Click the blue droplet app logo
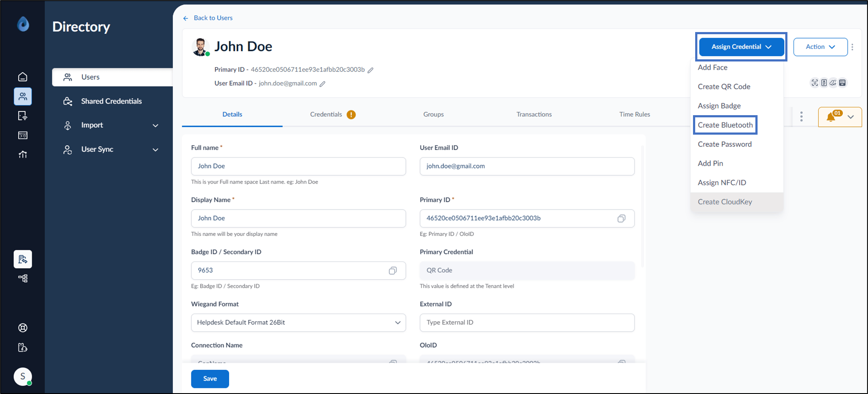The image size is (868, 394). [x=23, y=24]
